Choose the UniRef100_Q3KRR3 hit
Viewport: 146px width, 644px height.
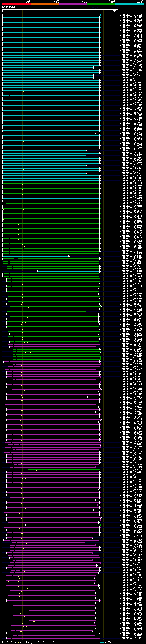tap(131, 95)
